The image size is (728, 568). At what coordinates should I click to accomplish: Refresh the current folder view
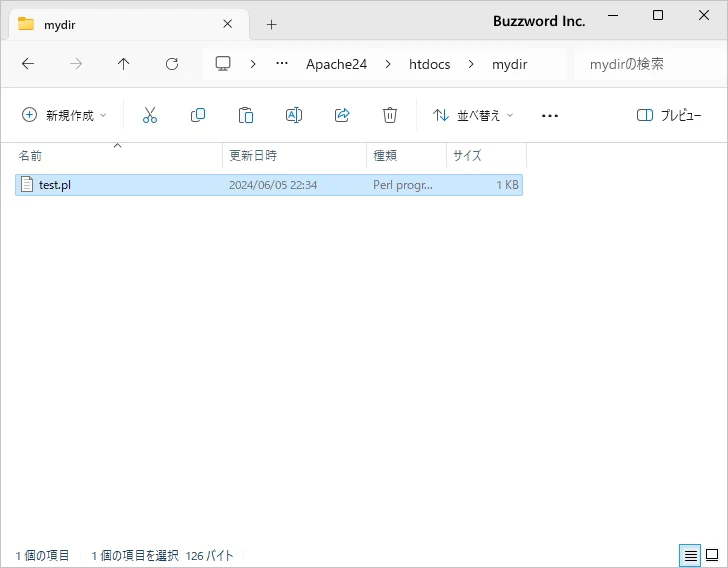[x=172, y=64]
